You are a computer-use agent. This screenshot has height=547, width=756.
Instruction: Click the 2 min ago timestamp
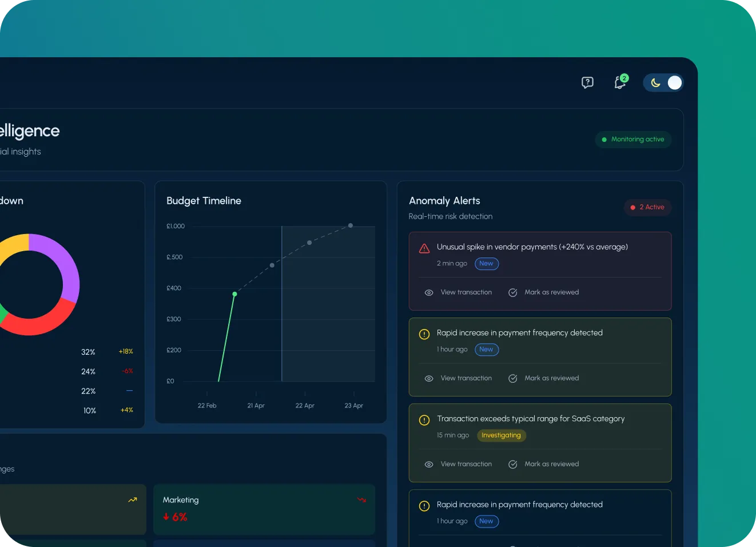point(452,264)
